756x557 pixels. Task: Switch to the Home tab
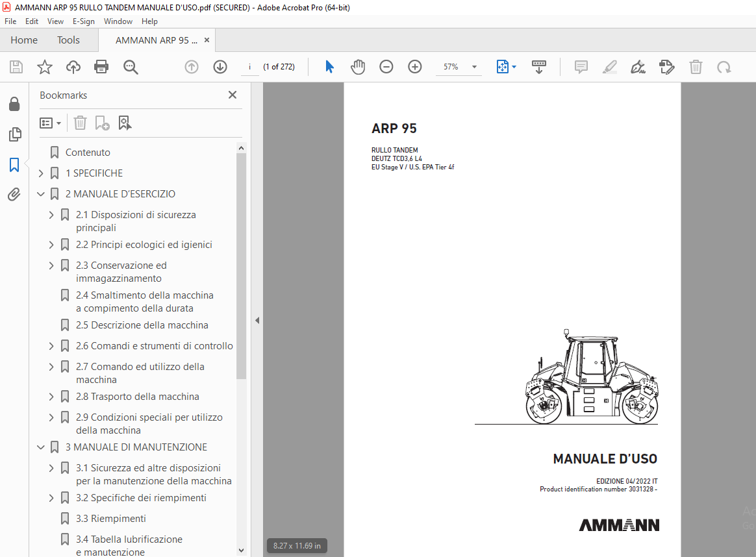click(x=24, y=40)
